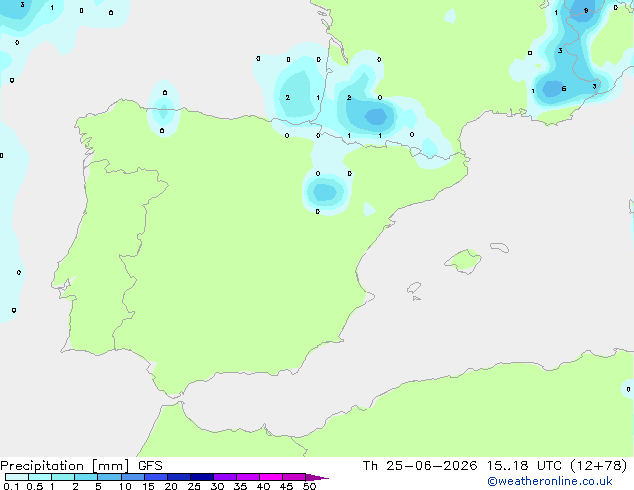Pick the 10–15 mm legend color swatch
634x490 pixels.
pos(133,477)
